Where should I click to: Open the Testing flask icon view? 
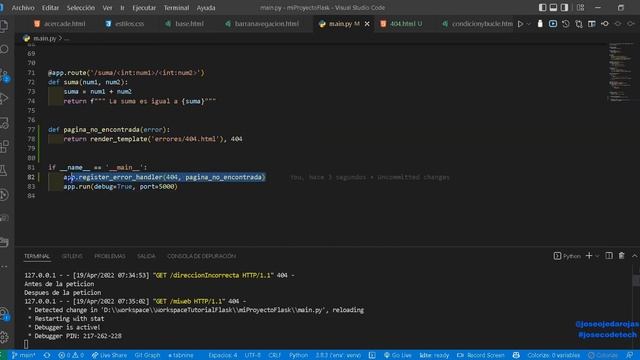point(4,171)
